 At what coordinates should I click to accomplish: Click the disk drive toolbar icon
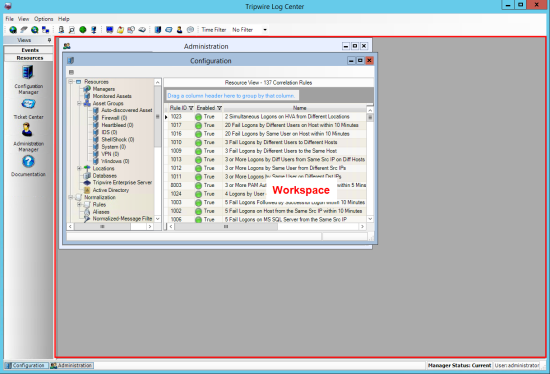(x=142, y=30)
